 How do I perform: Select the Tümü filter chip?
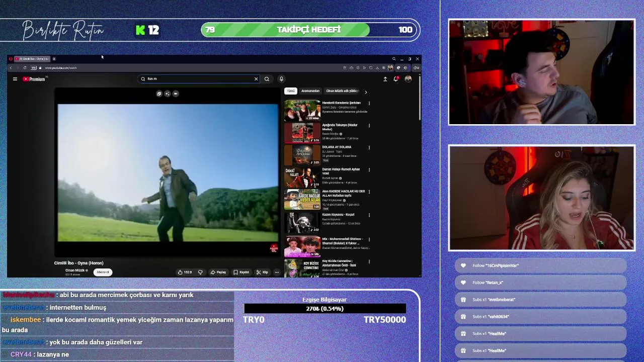pos(291,91)
